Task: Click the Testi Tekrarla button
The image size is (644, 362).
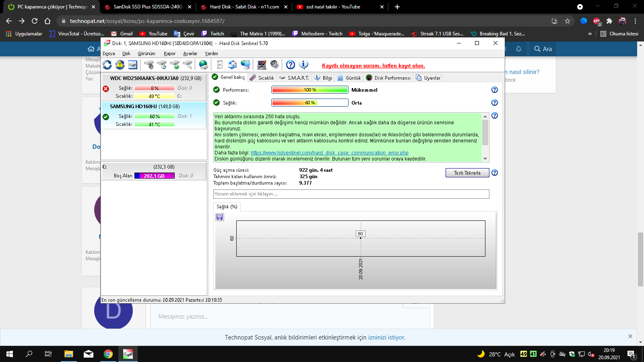Action: pyautogui.click(x=467, y=173)
